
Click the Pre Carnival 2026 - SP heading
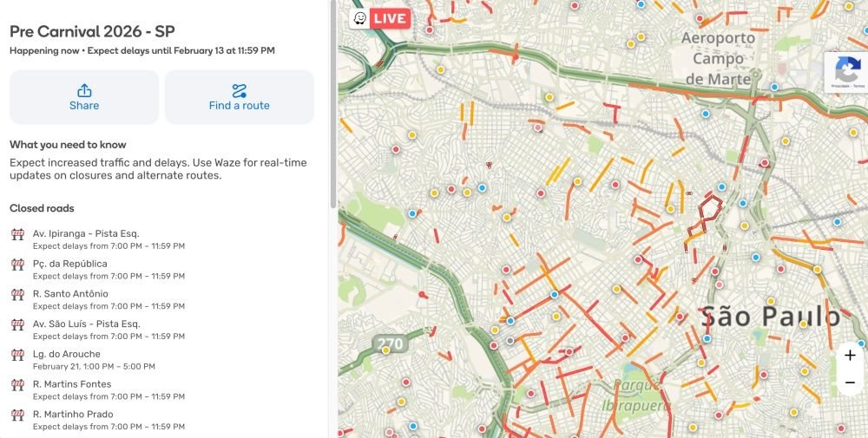coord(92,31)
